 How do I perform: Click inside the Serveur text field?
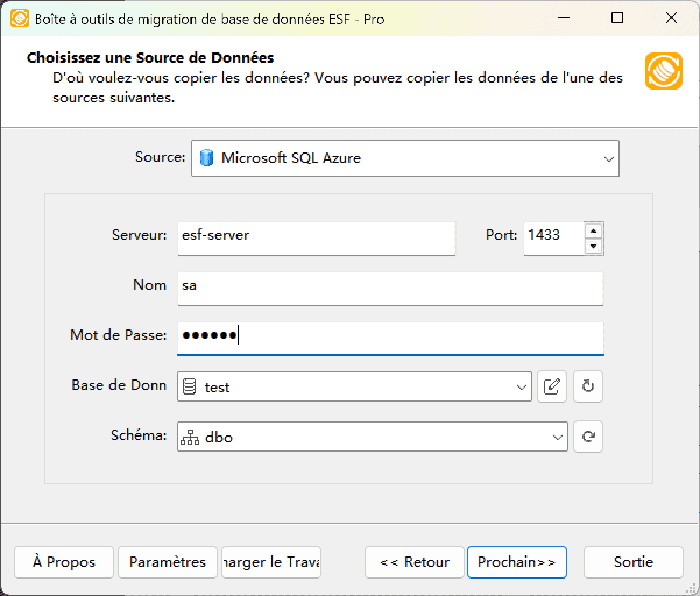(x=316, y=238)
